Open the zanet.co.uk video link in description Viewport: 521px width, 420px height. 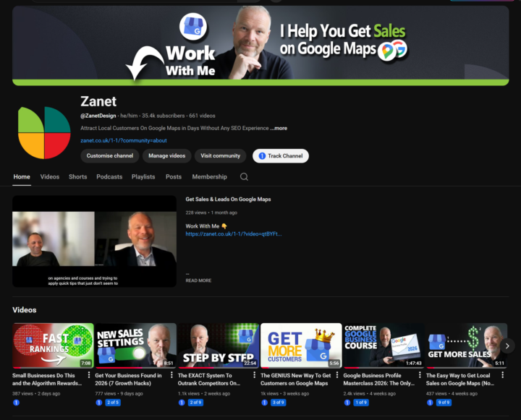click(x=233, y=233)
